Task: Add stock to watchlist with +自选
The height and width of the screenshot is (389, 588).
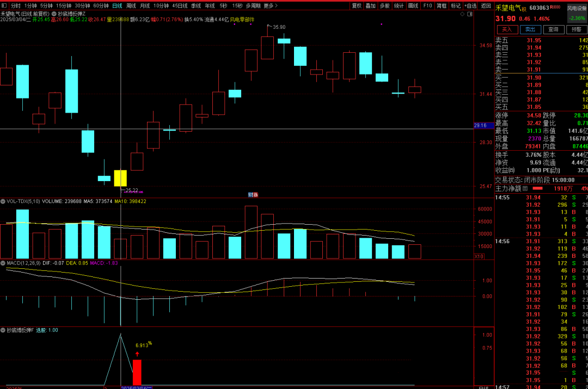Action: 469,5
